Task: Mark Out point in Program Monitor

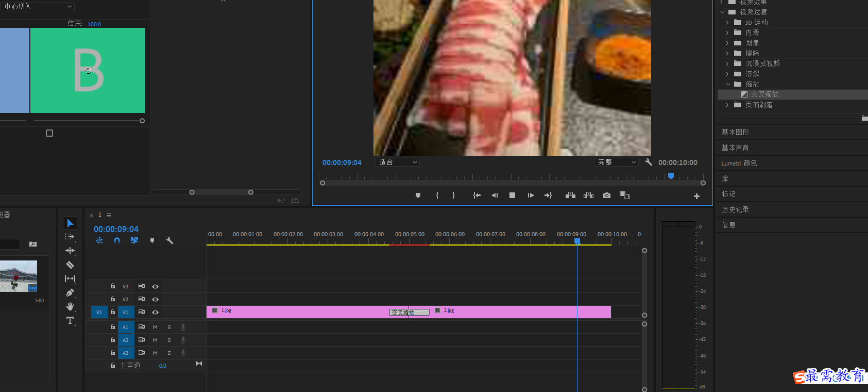Action: [x=453, y=195]
